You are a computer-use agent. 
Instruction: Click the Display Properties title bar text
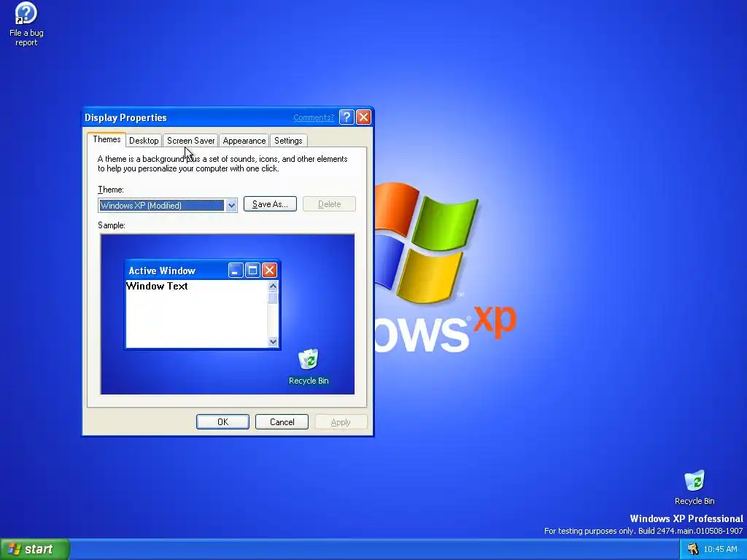point(125,117)
